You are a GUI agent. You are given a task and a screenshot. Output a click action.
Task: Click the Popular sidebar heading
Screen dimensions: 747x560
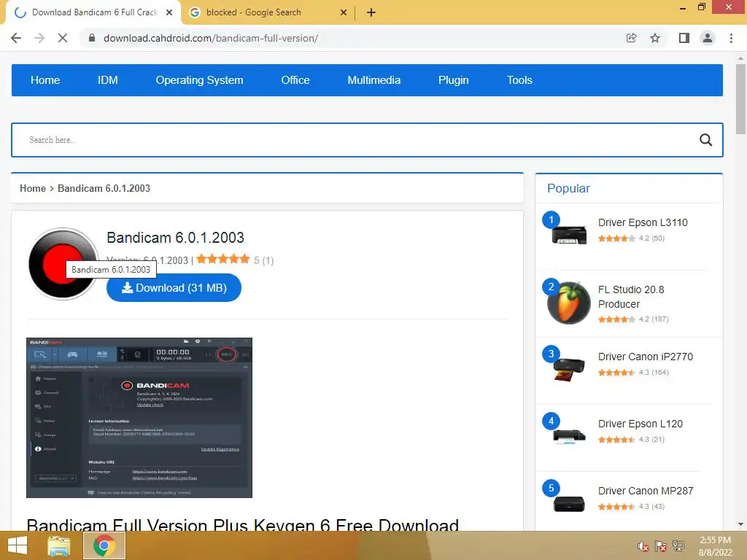pyautogui.click(x=568, y=189)
